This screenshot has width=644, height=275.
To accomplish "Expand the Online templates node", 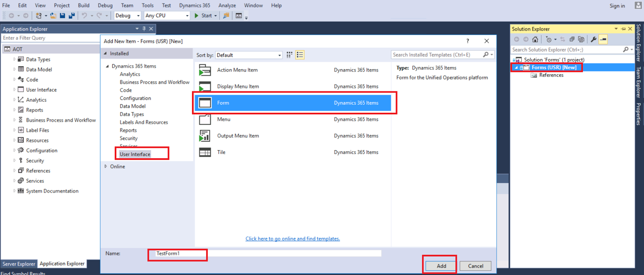I will 106,166.
